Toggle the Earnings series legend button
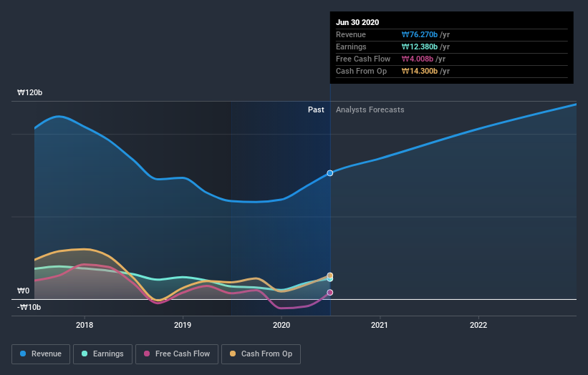The width and height of the screenshot is (588, 375). [x=102, y=354]
